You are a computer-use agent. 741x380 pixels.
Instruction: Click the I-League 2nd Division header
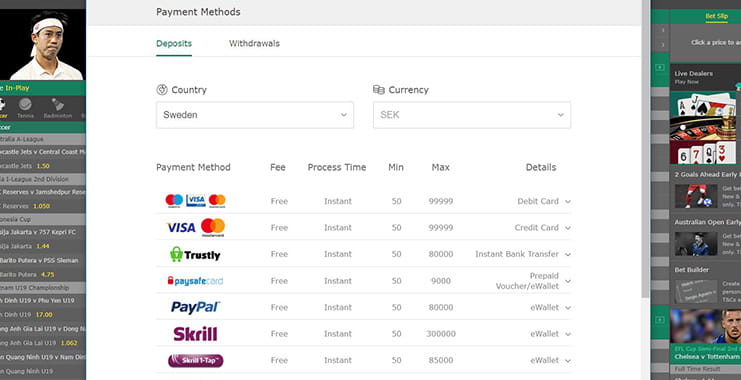coord(43,180)
